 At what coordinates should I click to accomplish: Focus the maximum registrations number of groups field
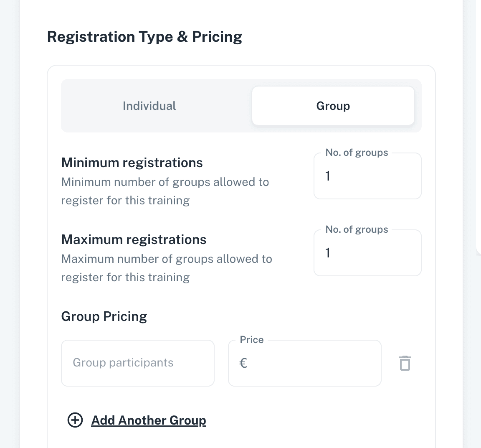367,253
